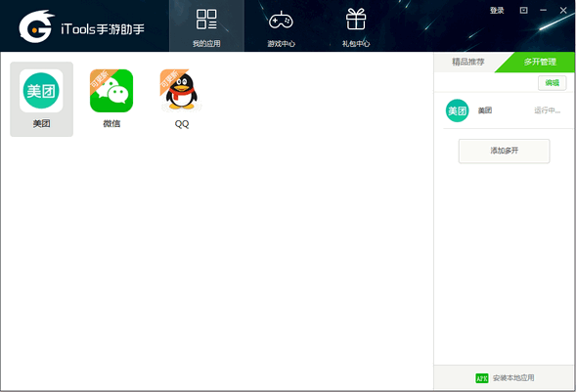Screen dimensions: 576x392
Task: Open the 游戏中心 tab
Action: (x=281, y=27)
